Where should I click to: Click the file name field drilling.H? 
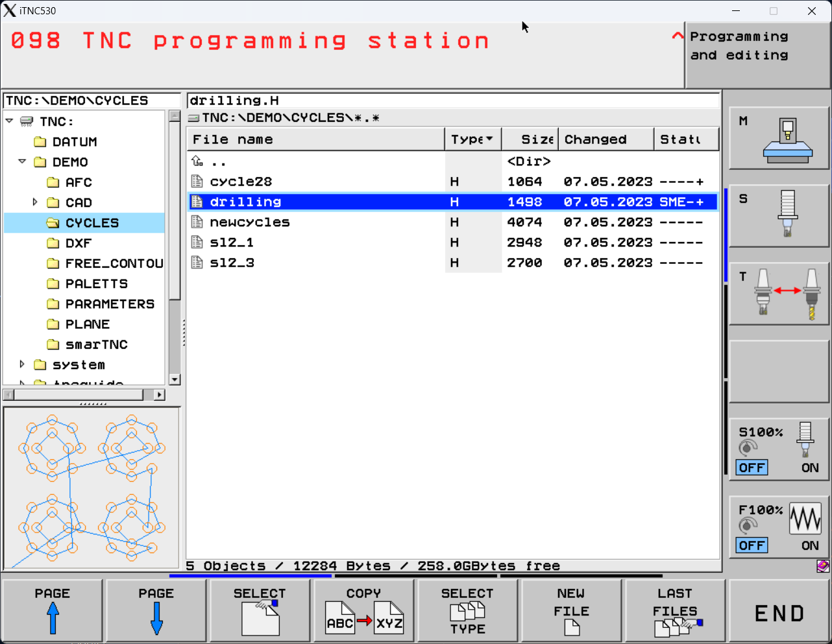tap(453, 101)
